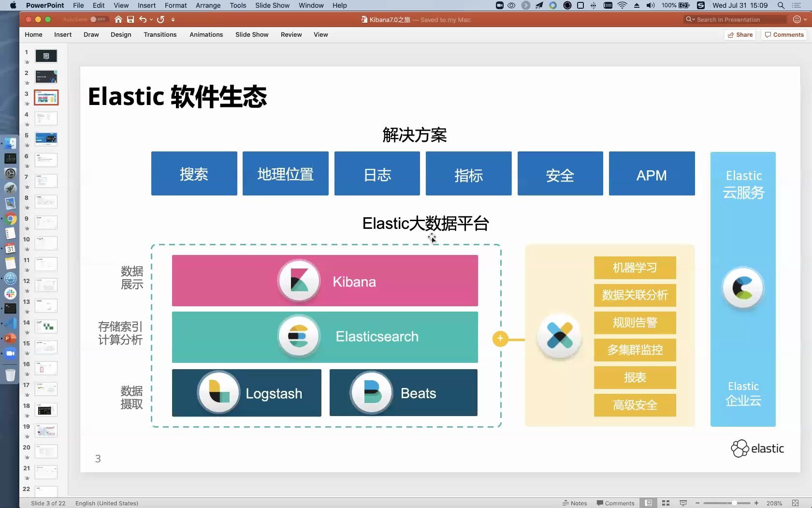
Task: Toggle the AutoSave switch
Action: pyautogui.click(x=99, y=19)
